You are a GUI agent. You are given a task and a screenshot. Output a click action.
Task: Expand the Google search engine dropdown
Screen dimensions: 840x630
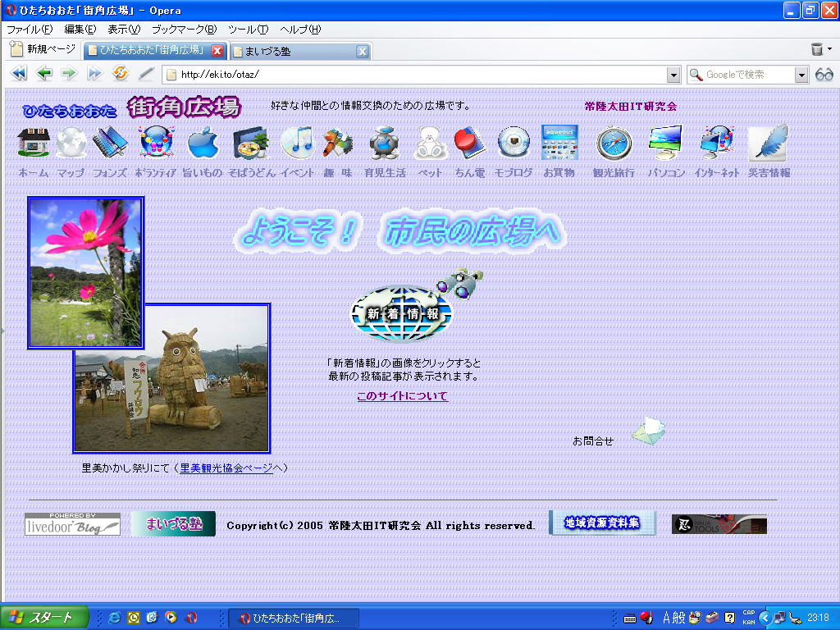pyautogui.click(x=801, y=75)
